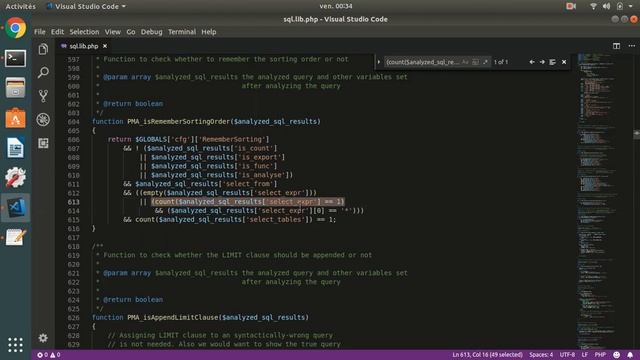The image size is (640, 360).
Task: Change end of line sequence LF
Action: 584,355
